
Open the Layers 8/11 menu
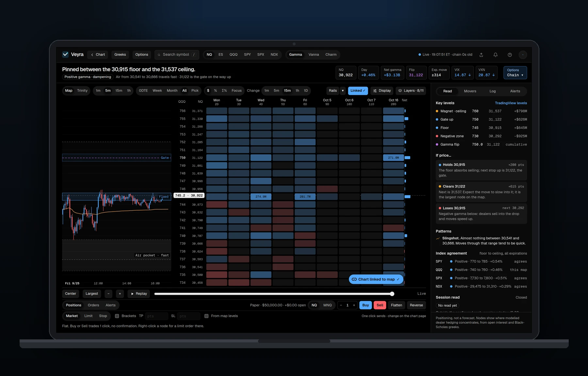pos(411,91)
